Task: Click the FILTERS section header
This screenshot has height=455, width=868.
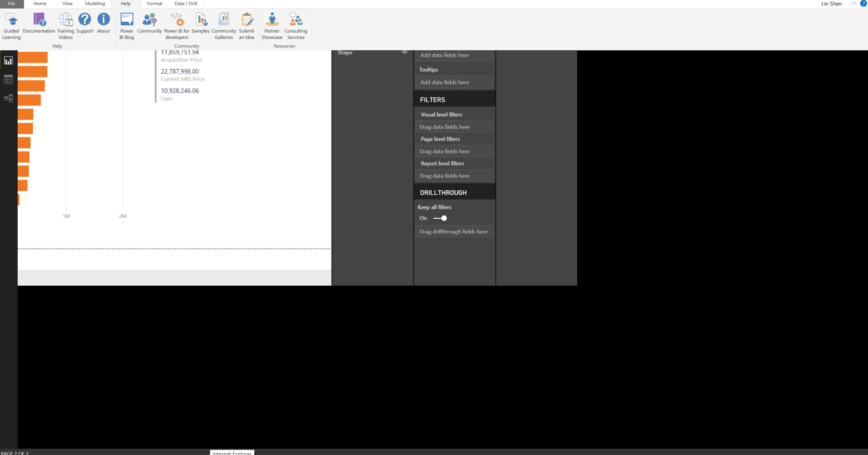Action: tap(455, 100)
